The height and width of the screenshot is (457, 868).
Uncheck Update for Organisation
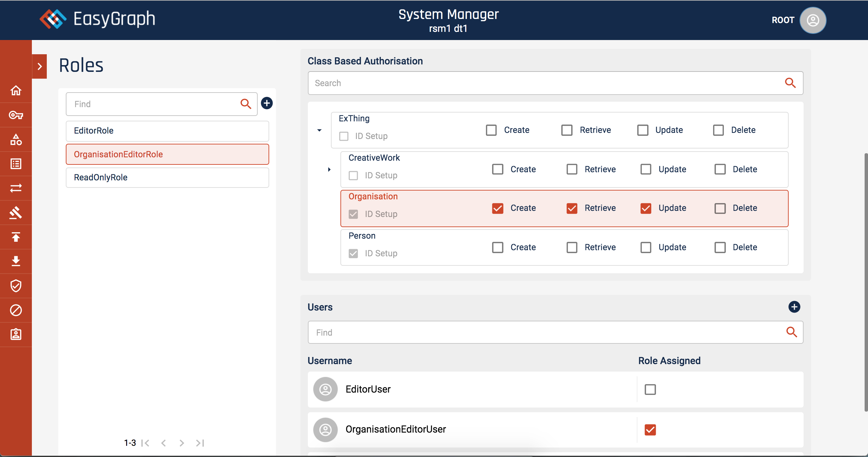[x=646, y=208]
